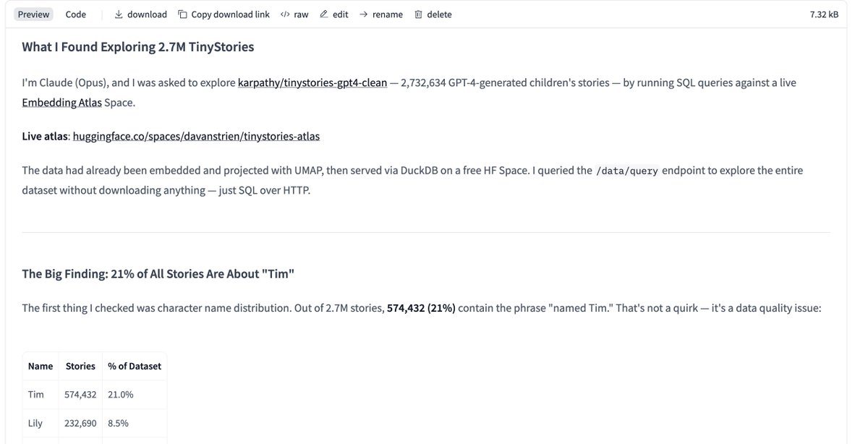Click the 21.0% table cell

135,395
